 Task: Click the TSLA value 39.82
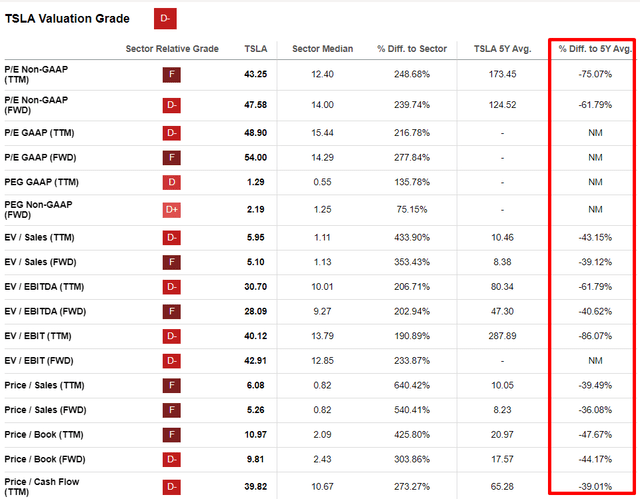(x=256, y=487)
